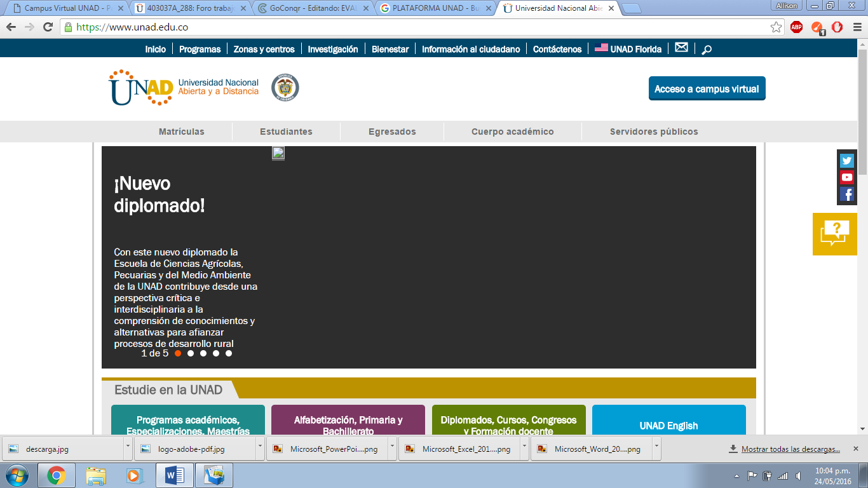Click the Acceso a campus virtual button

707,89
